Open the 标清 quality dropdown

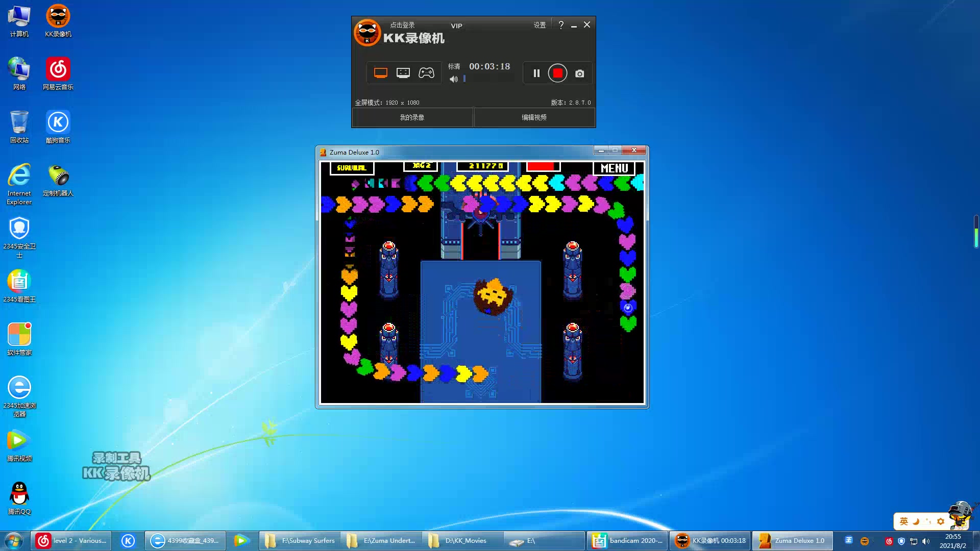[454, 66]
